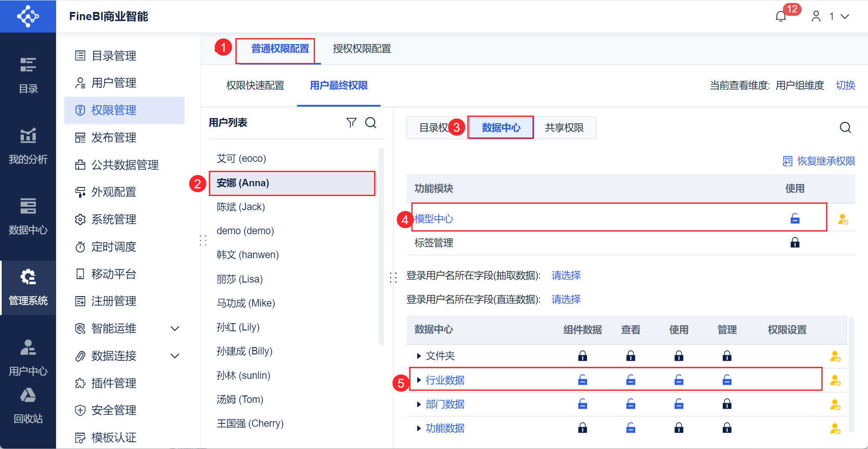This screenshot has width=868, height=449.
Task: Select user 艾可 (eoco)
Action: (x=292, y=159)
